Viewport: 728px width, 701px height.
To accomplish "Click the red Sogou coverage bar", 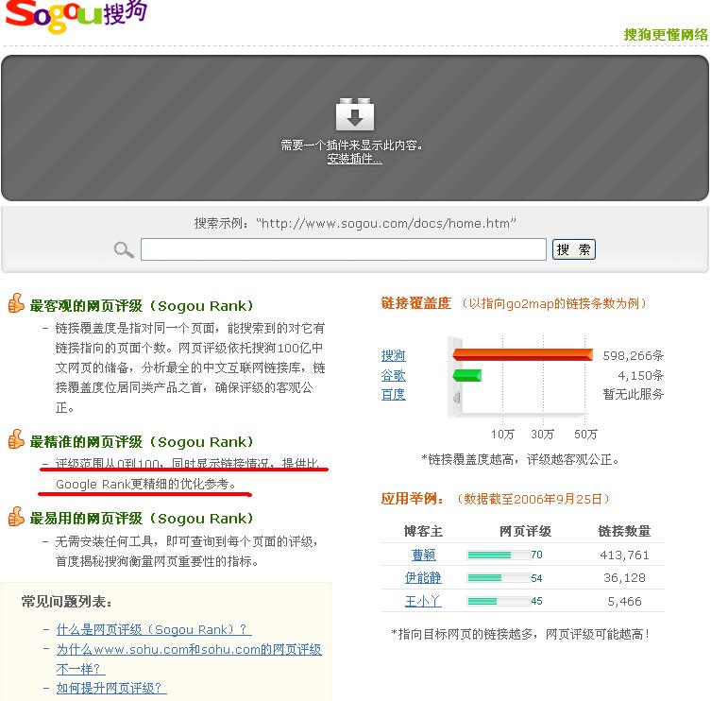I will coord(522,355).
